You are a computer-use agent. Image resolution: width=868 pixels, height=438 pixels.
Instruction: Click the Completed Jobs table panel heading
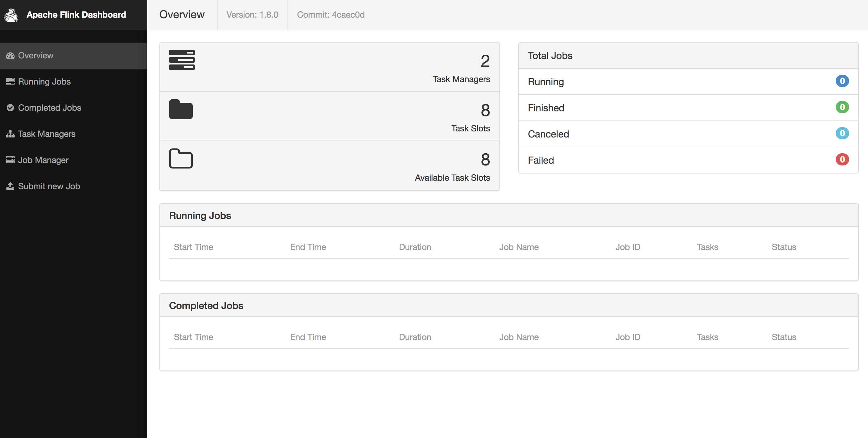206,306
